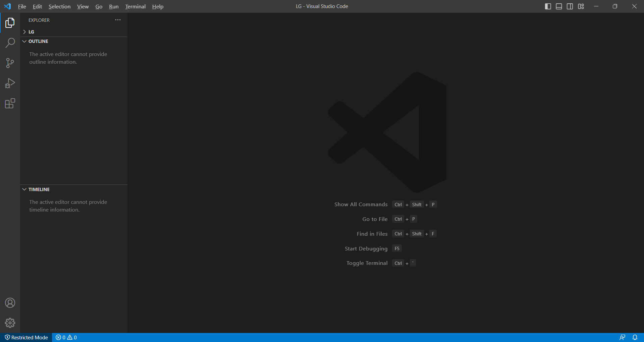Click the 'Show All Commands' text
The image size is (644, 342).
point(361,205)
